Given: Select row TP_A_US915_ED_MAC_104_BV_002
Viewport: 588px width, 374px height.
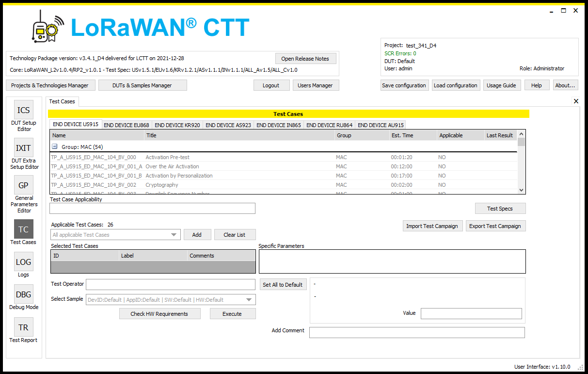Looking at the screenshot, I should pos(284,185).
